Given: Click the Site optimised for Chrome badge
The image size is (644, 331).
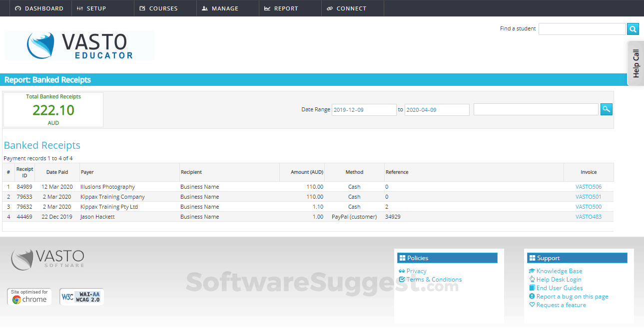Looking at the screenshot, I should coord(29,297).
